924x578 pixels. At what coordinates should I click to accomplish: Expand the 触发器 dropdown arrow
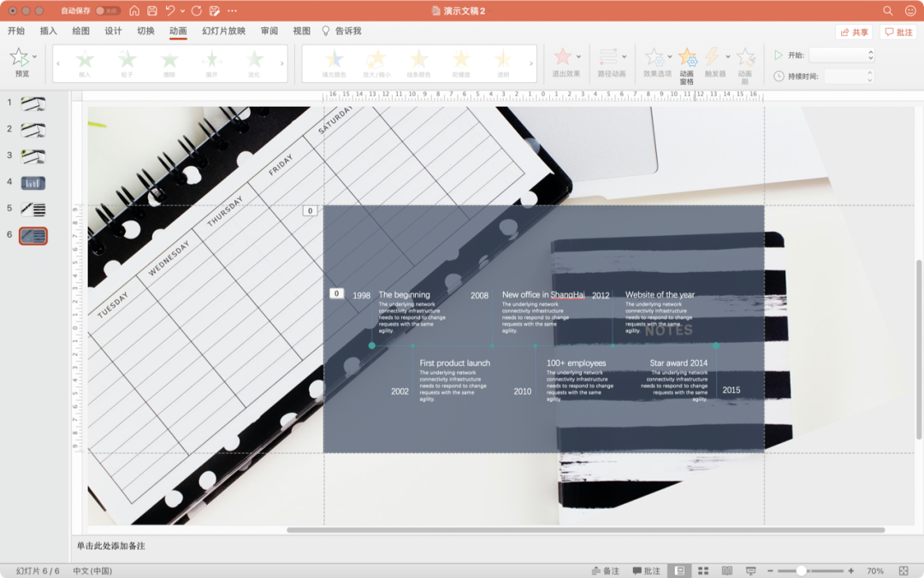point(728,56)
